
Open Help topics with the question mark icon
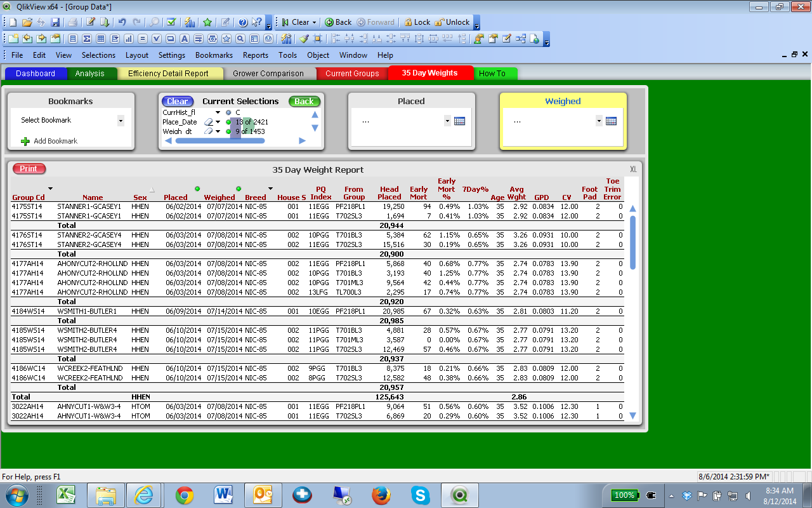pyautogui.click(x=242, y=22)
